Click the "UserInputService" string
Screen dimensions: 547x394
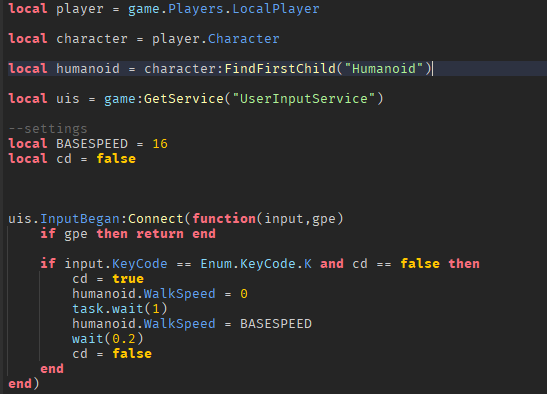pyautogui.click(x=303, y=99)
